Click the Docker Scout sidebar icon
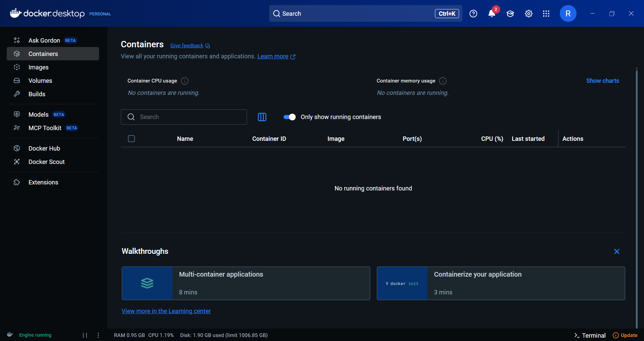 point(17,162)
